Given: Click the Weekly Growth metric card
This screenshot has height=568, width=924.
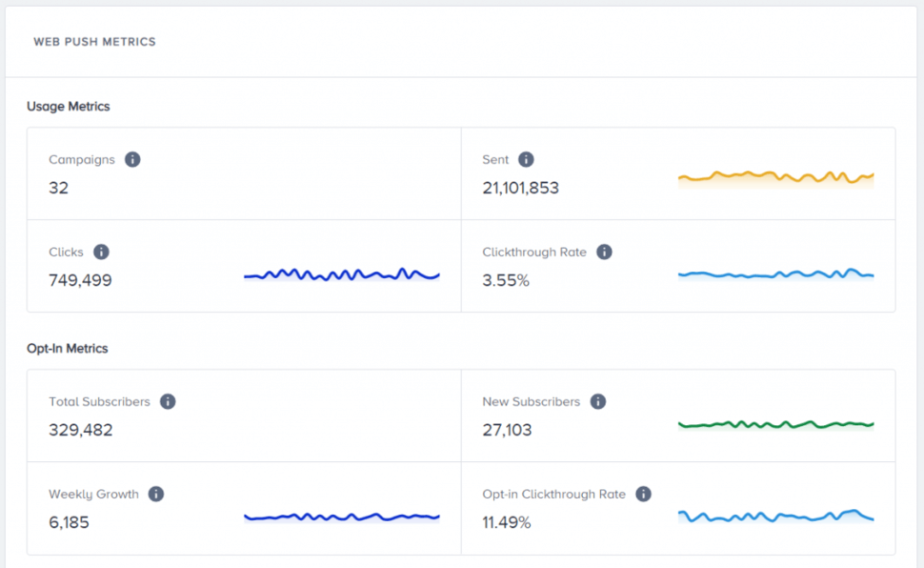Looking at the screenshot, I should 243,507.
